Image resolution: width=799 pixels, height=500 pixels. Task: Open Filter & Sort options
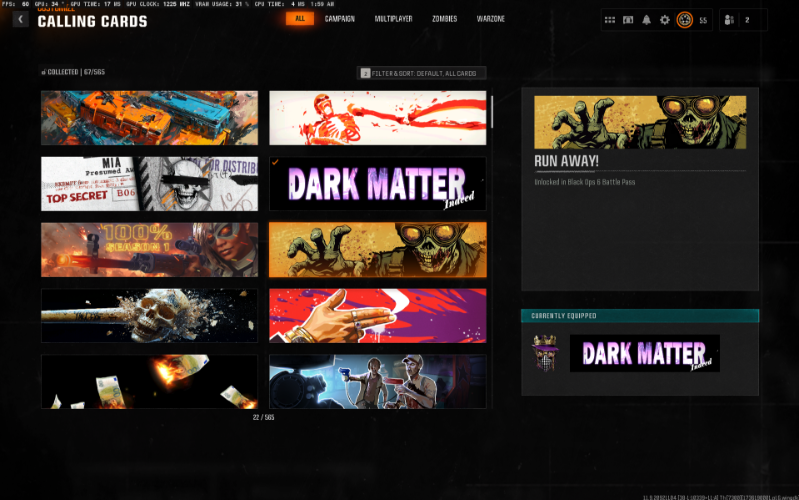click(x=421, y=73)
